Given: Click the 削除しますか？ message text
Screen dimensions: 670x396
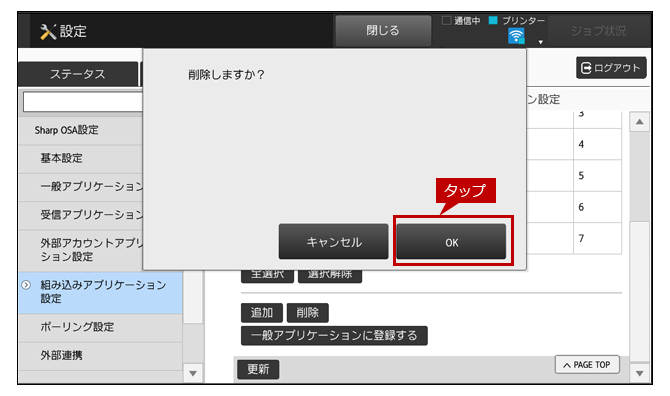Looking at the screenshot, I should (226, 75).
